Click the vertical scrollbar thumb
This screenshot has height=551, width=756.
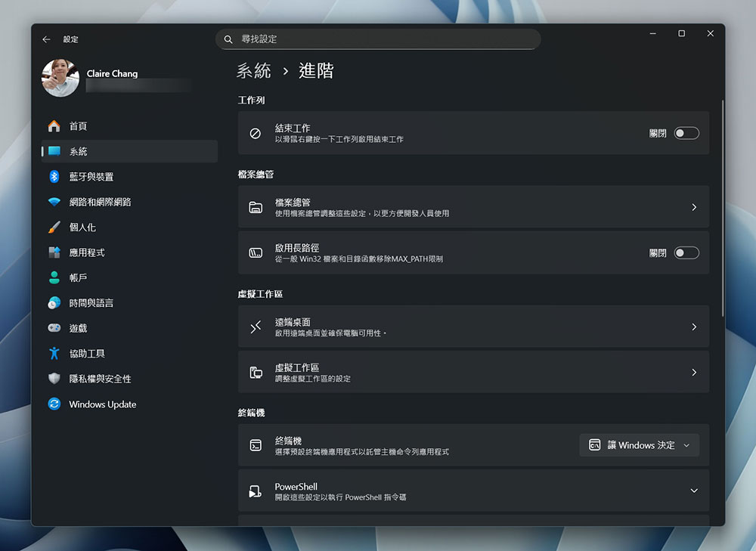(x=722, y=207)
